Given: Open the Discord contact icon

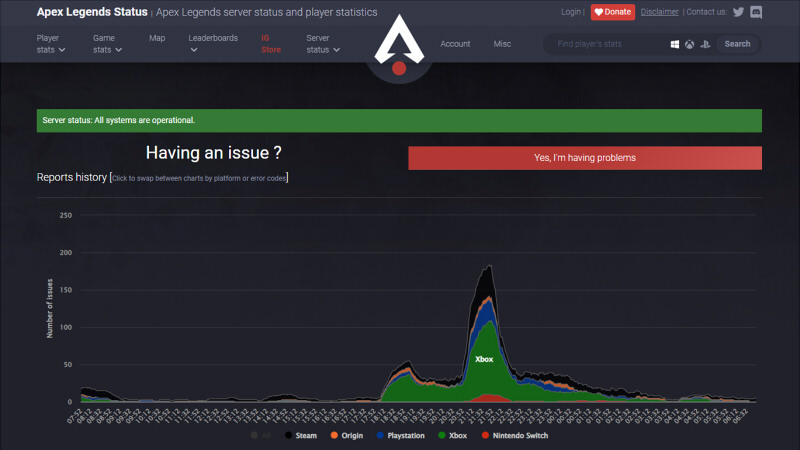Looking at the screenshot, I should 756,12.
